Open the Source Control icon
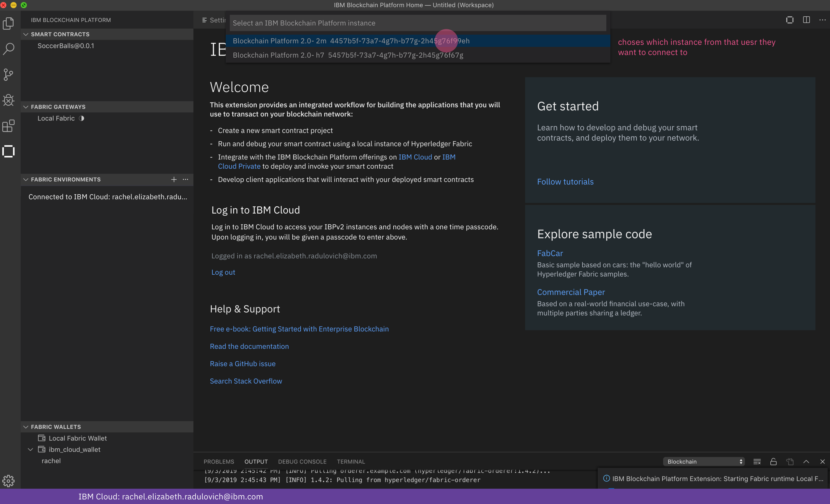Screen dimensions: 830x504 tap(8, 75)
